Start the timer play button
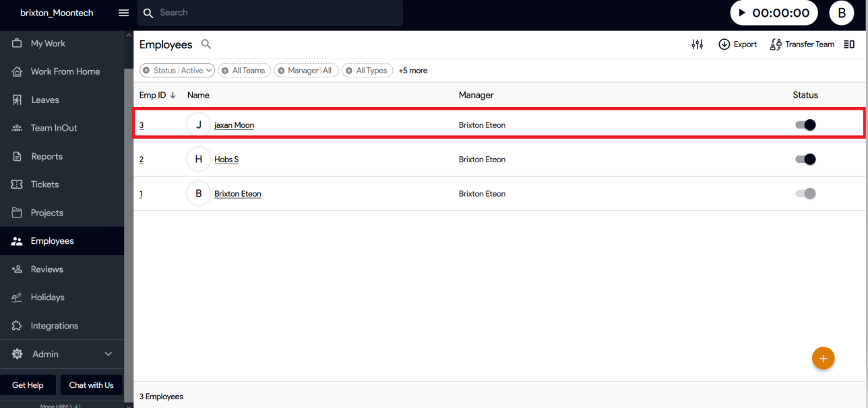 point(742,13)
